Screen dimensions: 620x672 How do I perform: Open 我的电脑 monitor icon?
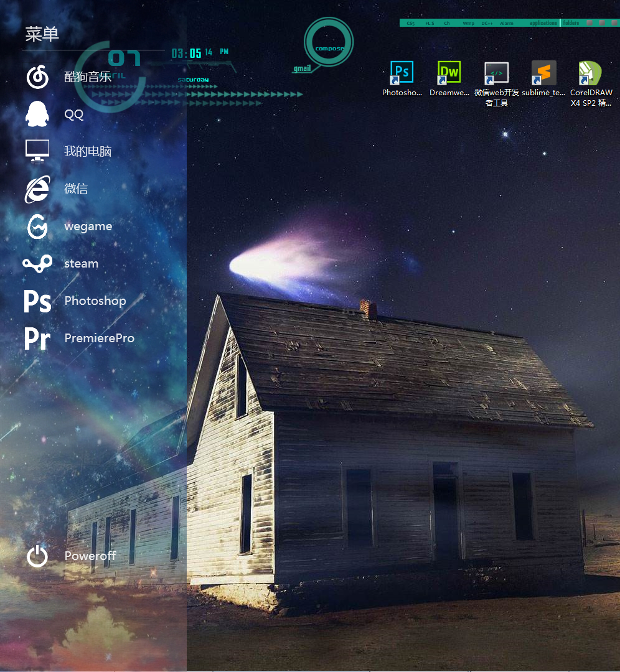37,151
